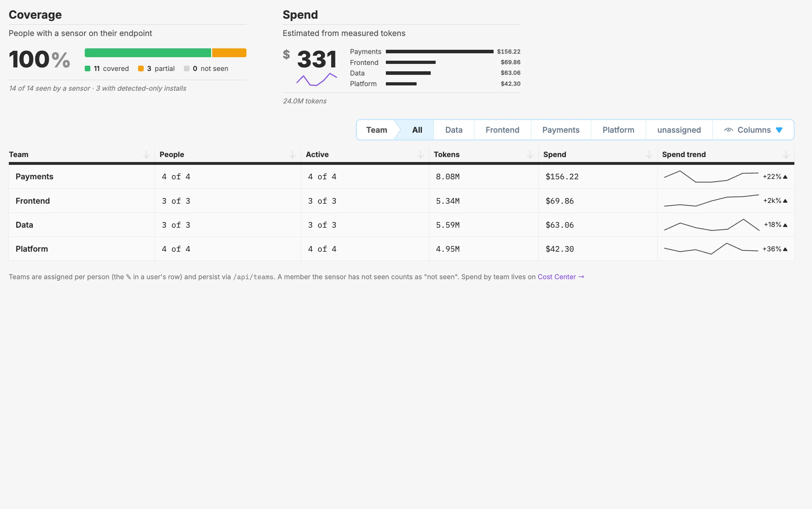Click the Team grouping label
This screenshot has height=509, width=812.
[x=376, y=130]
